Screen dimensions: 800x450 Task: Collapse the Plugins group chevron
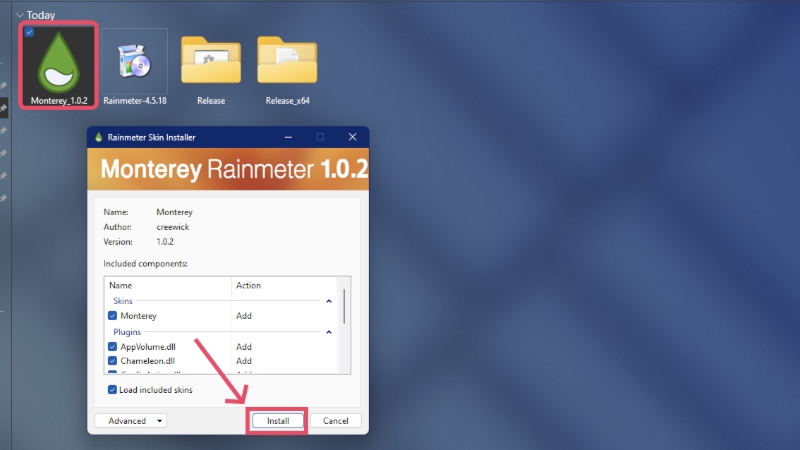click(x=329, y=332)
